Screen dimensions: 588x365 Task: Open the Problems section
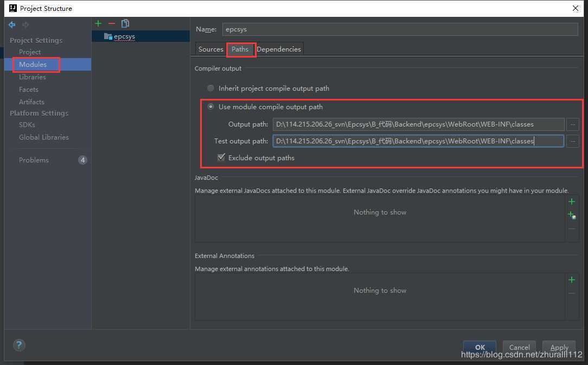(34, 160)
